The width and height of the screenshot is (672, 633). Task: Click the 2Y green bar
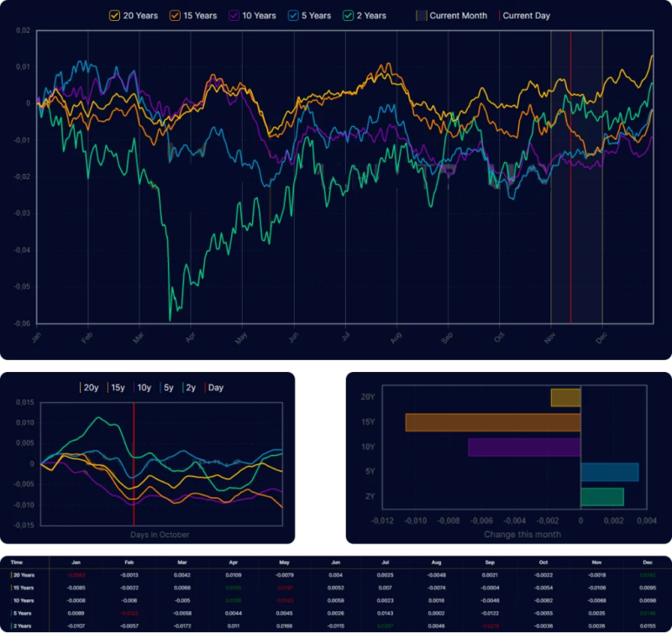tap(601, 498)
